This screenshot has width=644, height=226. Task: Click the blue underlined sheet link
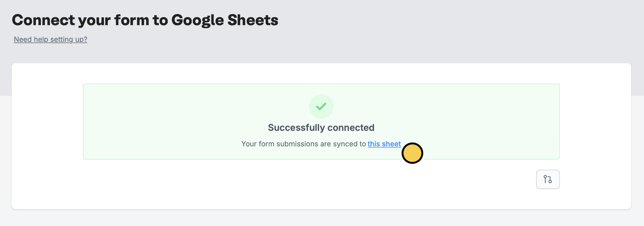point(384,144)
